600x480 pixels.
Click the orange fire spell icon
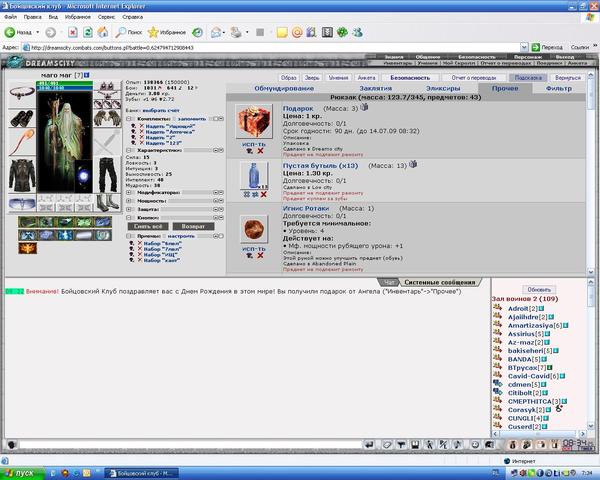(28, 248)
